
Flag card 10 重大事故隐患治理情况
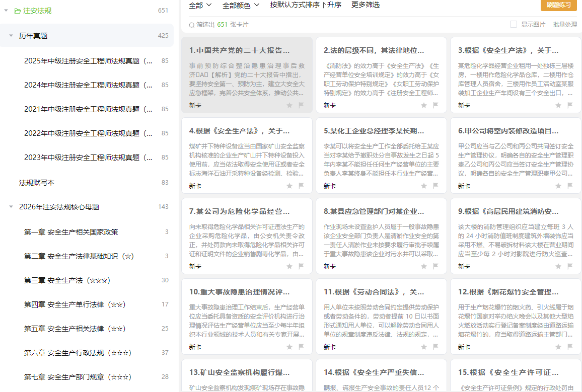point(301,347)
